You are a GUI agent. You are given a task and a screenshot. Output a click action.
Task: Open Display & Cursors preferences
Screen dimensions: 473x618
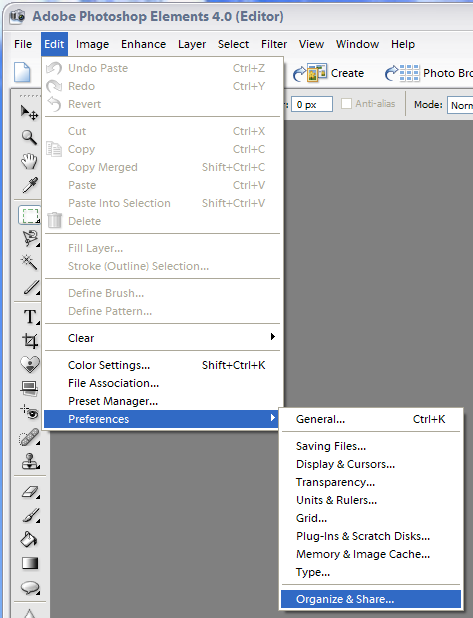point(371,464)
